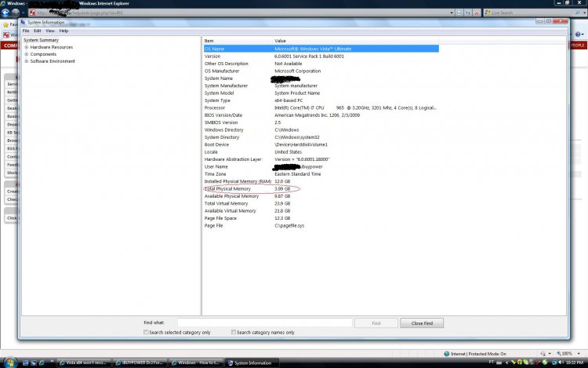
Task: Select Available Physical Memory row
Action: tap(321, 196)
